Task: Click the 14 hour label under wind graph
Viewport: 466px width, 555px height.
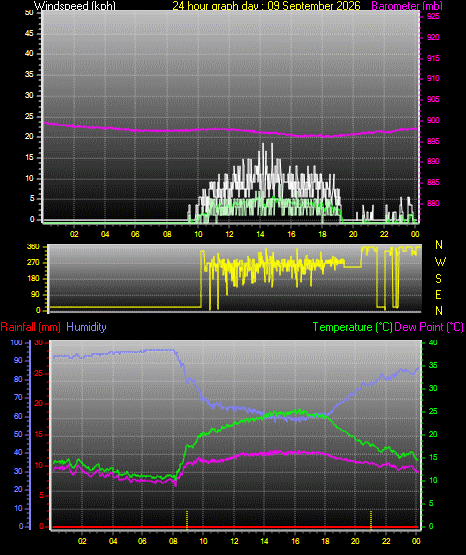Action: 260,234
